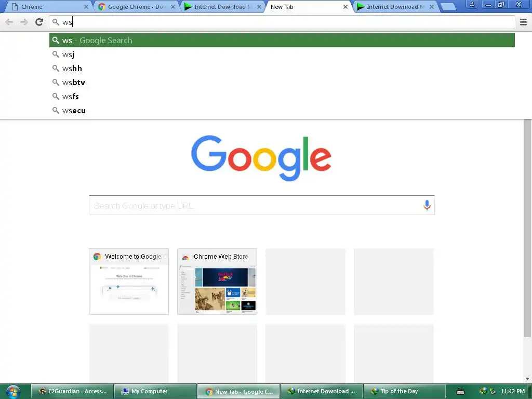Open the Chrome Web Store thumbnail
The width and height of the screenshot is (532, 399).
217,282
